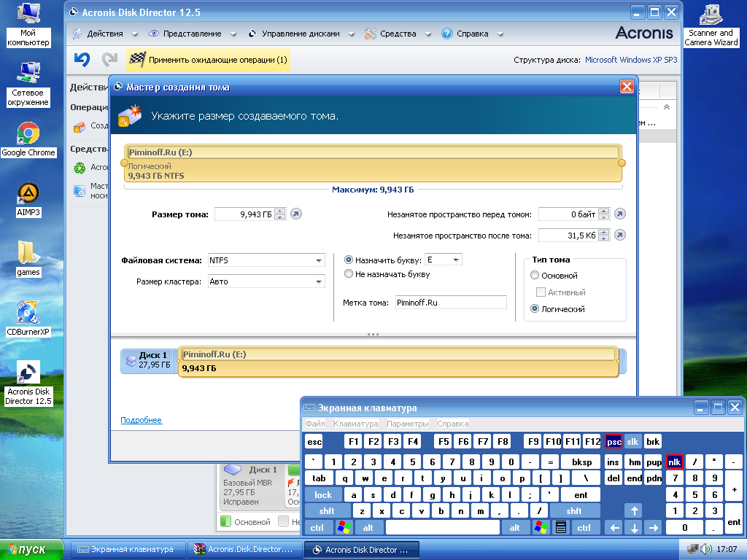Open the 'Размер кластера' dropdown
The width and height of the screenshot is (747, 560).
pyautogui.click(x=319, y=281)
